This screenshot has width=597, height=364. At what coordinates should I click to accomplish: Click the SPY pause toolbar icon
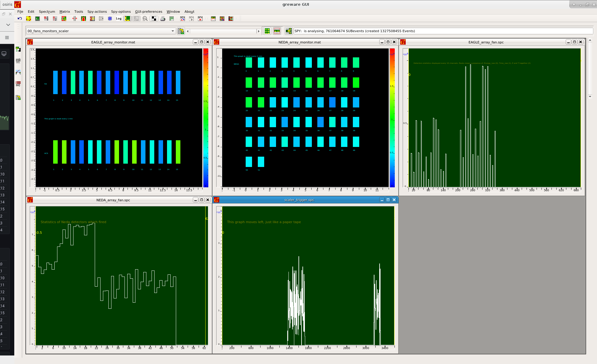(x=200, y=19)
